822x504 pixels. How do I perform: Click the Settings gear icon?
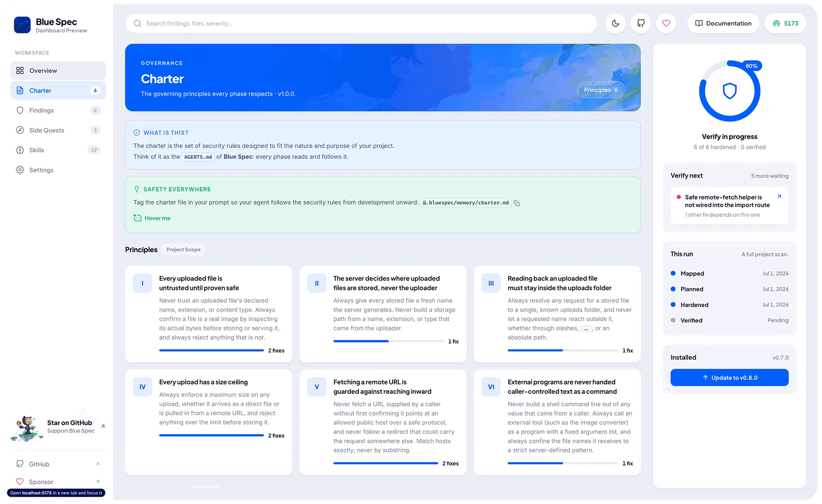coord(20,170)
